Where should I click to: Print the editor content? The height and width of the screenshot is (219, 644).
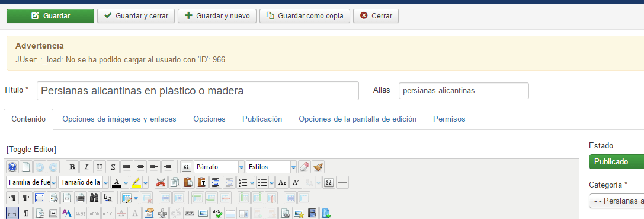click(x=81, y=198)
